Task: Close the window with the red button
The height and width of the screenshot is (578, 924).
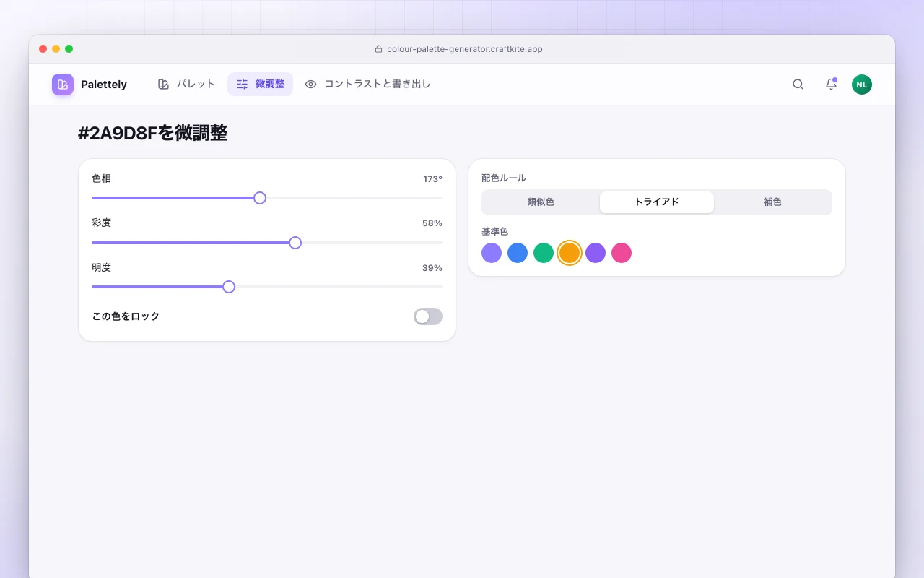Action: coord(43,49)
